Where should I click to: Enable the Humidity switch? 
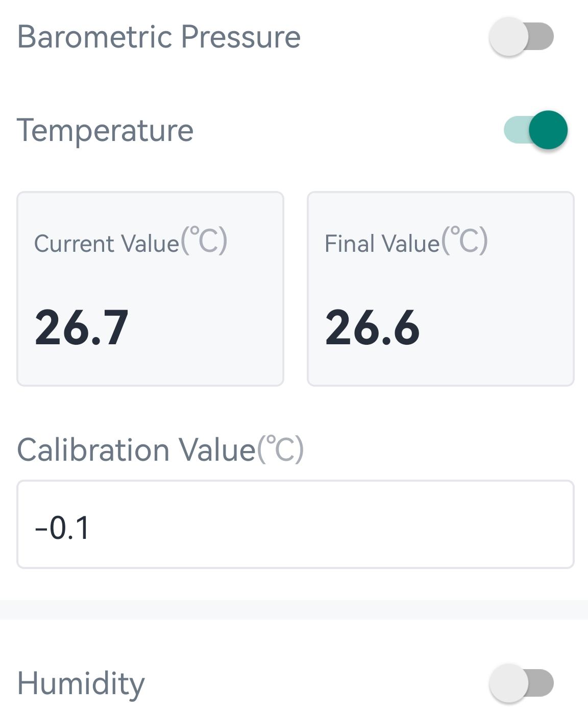point(521,683)
